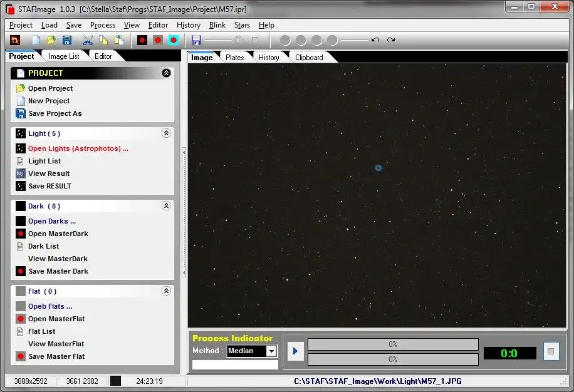Click the purple floppy disk toolbar icon
The image size is (574, 392).
point(196,40)
